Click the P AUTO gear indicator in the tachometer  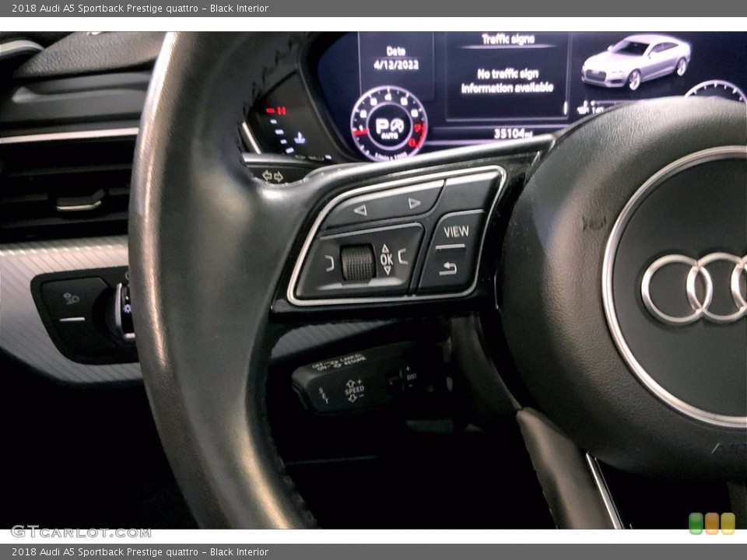pos(390,128)
